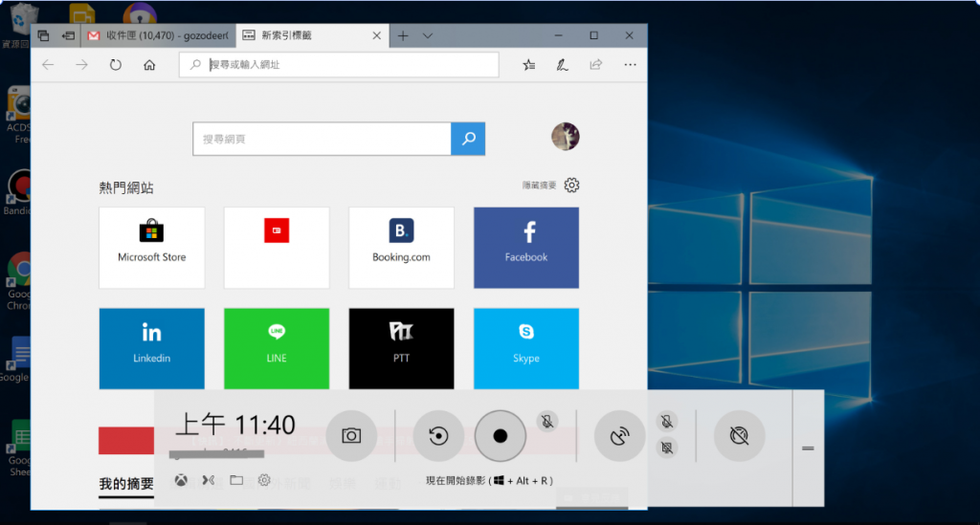This screenshot has width=980, height=525.
Task: Toggle the broadcast camera icon
Action: pyautogui.click(x=667, y=448)
